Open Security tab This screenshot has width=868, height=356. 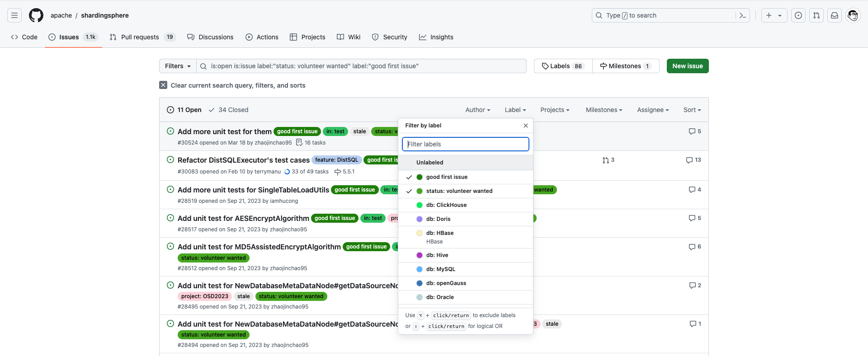click(390, 37)
